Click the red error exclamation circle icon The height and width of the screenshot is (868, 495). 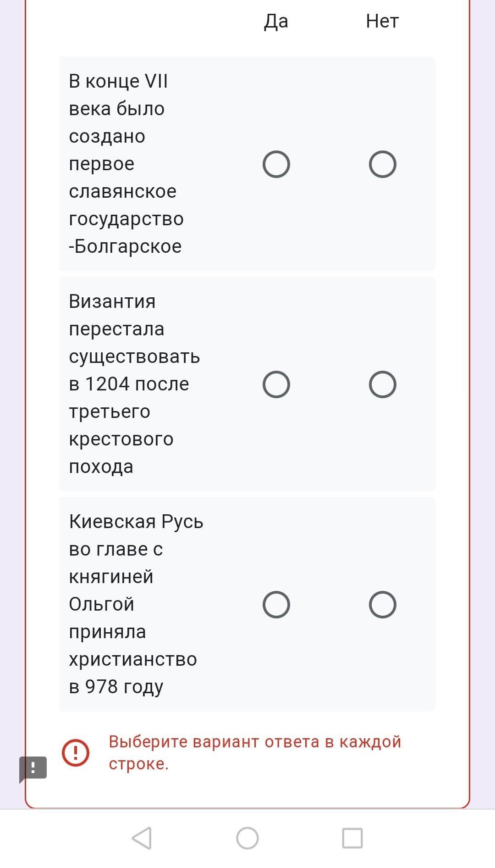[x=76, y=752]
